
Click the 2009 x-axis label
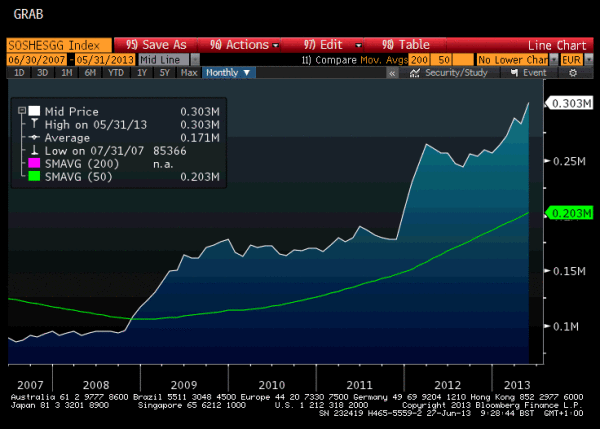(x=184, y=385)
